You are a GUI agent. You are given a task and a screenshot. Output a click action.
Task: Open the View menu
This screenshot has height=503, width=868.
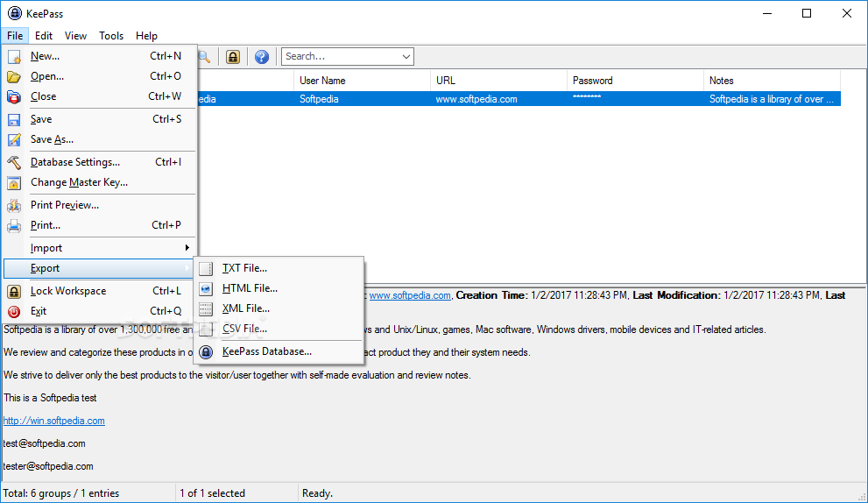pyautogui.click(x=75, y=36)
